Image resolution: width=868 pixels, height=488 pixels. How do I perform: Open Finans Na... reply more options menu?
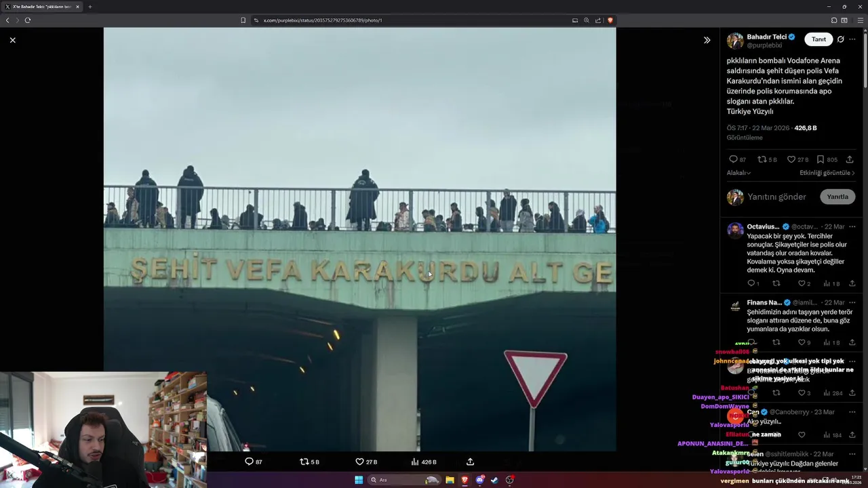[852, 302]
